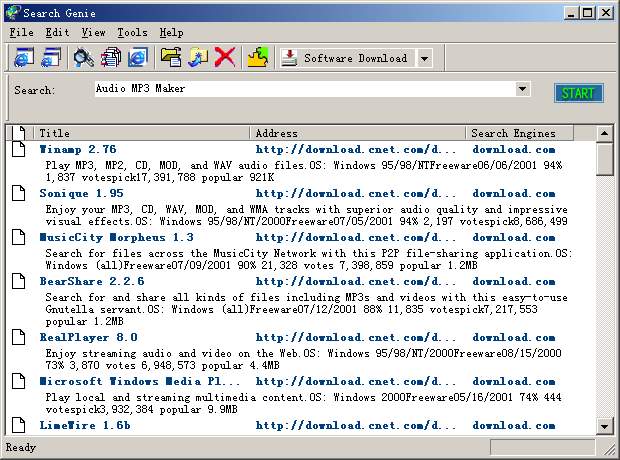Expand the Software Download category dropdown arrow
This screenshot has width=620, height=460.
pyautogui.click(x=424, y=59)
